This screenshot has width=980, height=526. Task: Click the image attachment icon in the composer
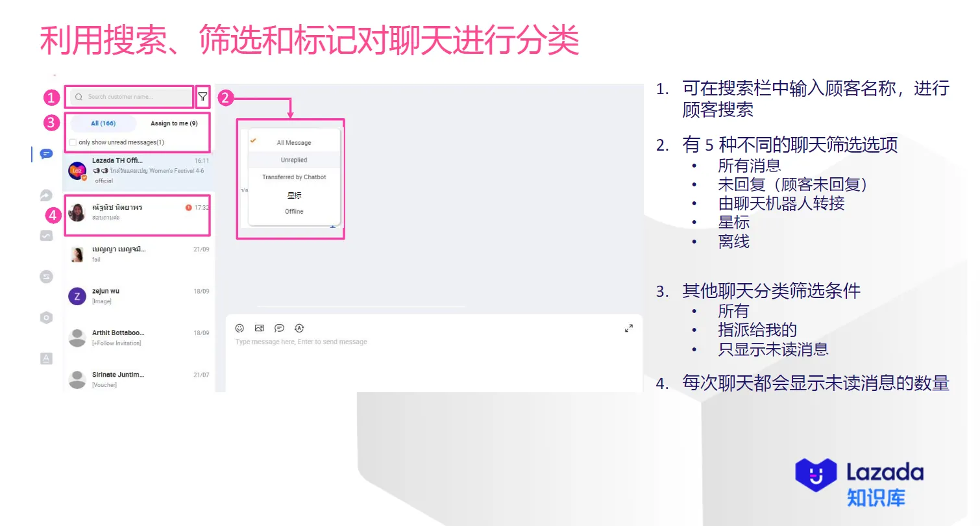pos(260,328)
